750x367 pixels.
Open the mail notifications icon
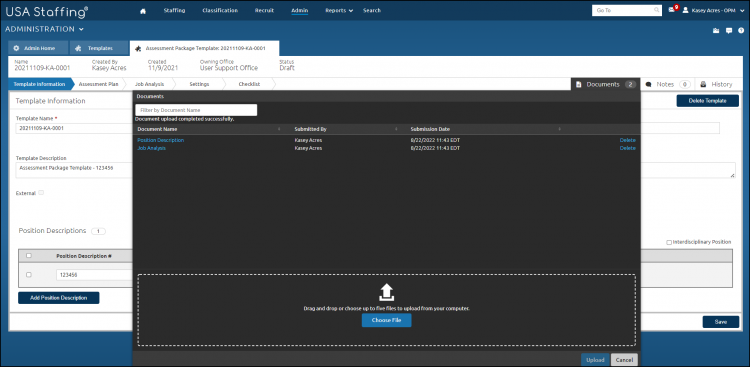(x=672, y=10)
